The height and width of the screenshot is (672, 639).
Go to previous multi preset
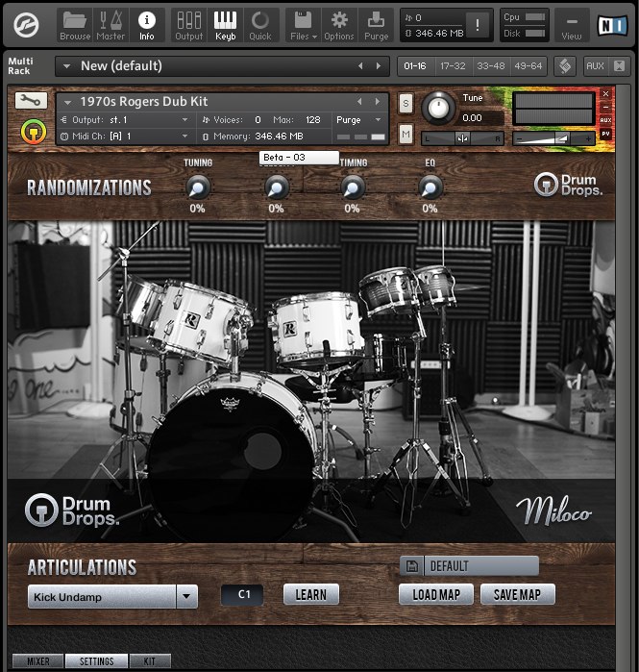pyautogui.click(x=360, y=66)
